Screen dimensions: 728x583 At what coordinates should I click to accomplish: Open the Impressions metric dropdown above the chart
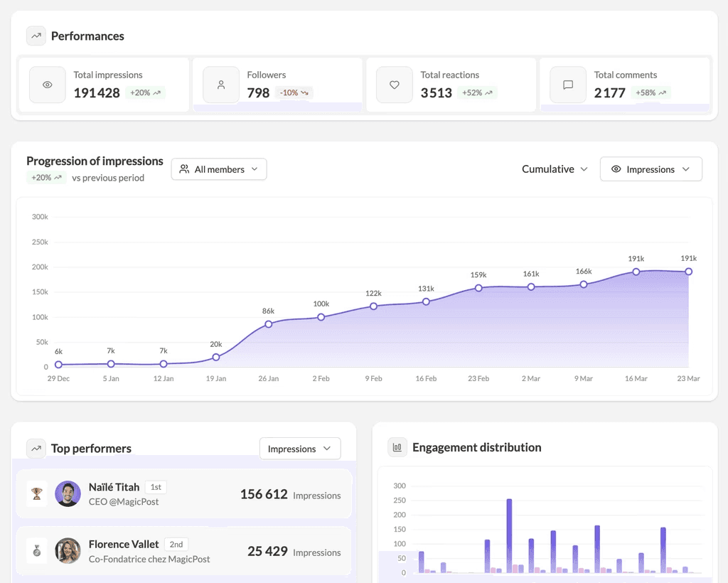(651, 169)
